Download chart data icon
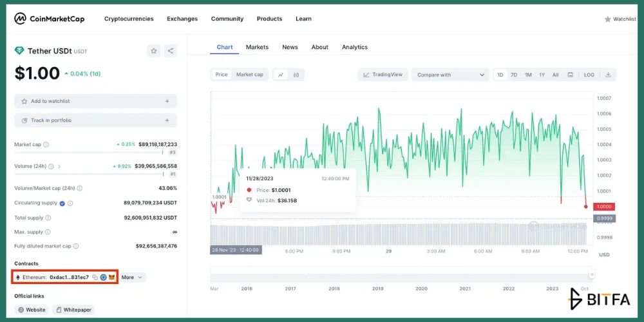The width and height of the screenshot is (644, 322). click(x=609, y=75)
